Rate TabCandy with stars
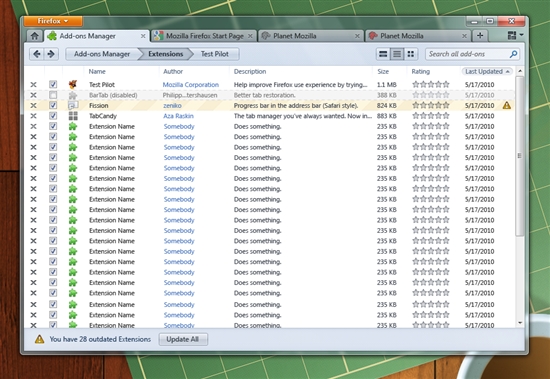This screenshot has width=550, height=379. point(431,115)
